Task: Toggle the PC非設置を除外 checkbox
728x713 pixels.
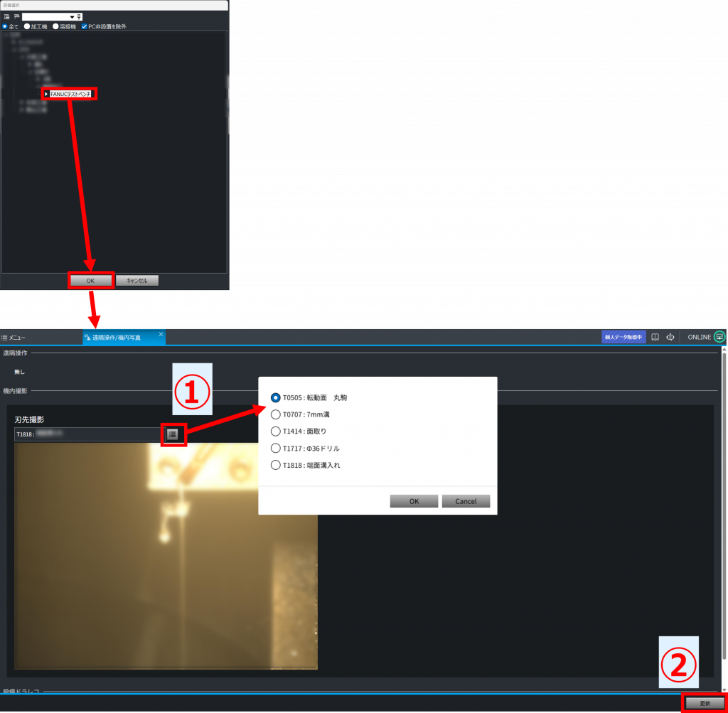Action: 85,26
